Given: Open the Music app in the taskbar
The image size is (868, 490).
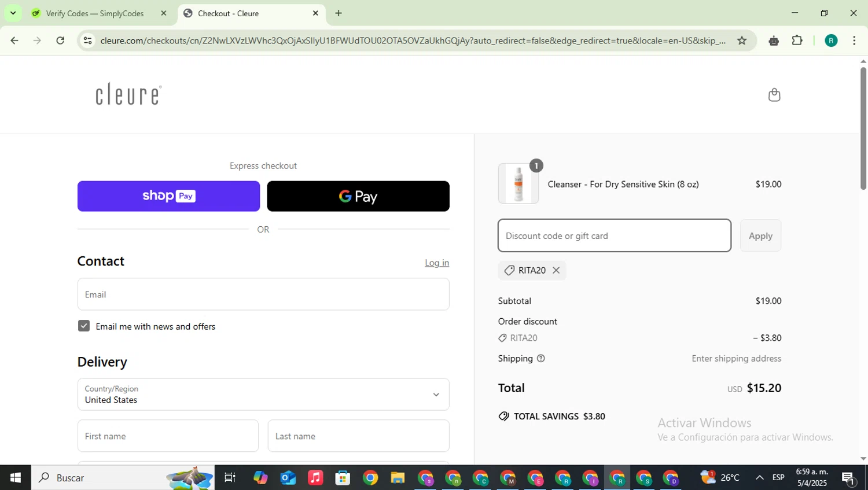Looking at the screenshot, I should 315,478.
